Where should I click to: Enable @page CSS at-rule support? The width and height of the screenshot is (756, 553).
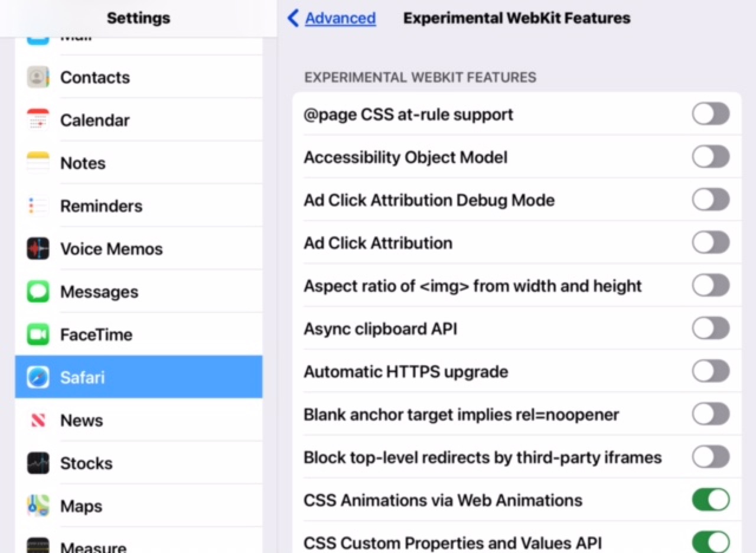coord(711,114)
